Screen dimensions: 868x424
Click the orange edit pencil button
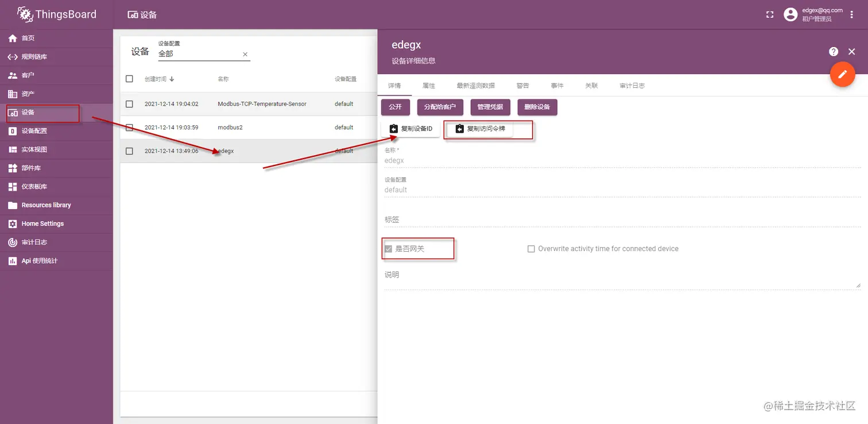[843, 75]
